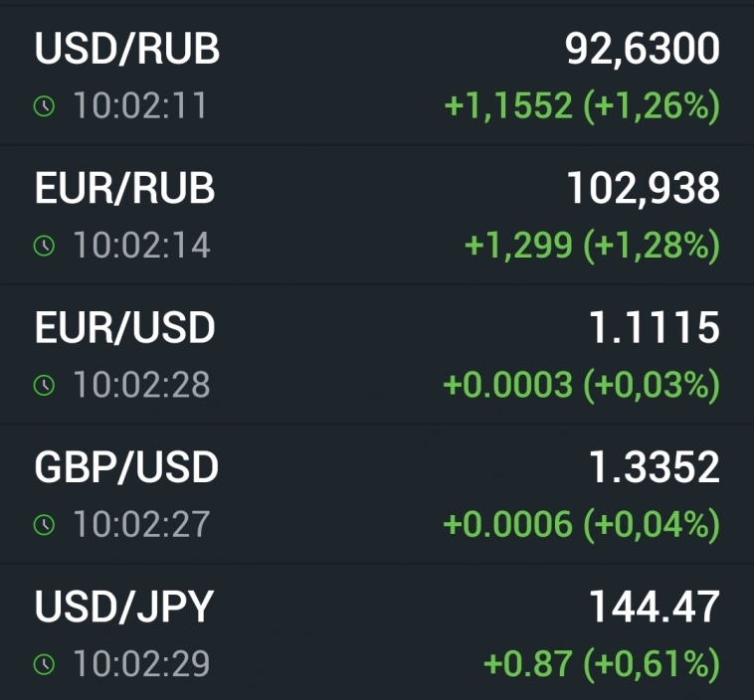This screenshot has height=700, width=754.
Task: Click the 92,6300 USD/RUB price
Action: coord(642,49)
